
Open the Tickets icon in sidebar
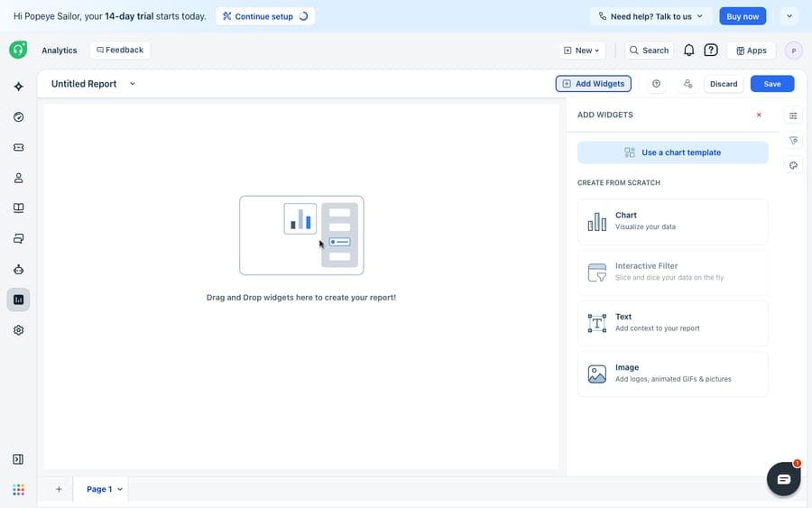19,148
